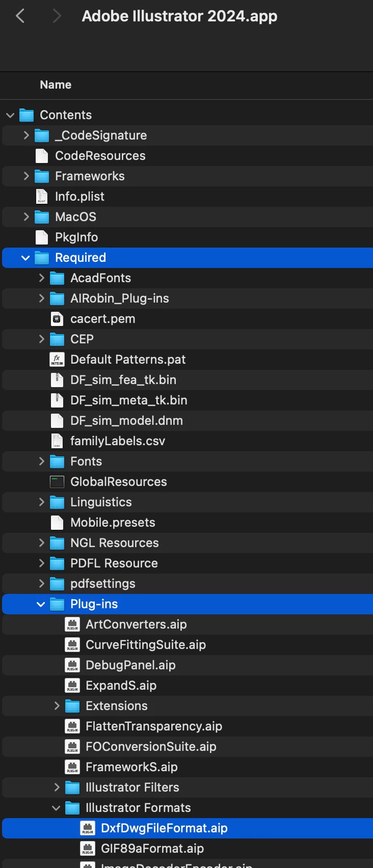Click the DebugPanel.aip plug-in icon

[x=72, y=665]
